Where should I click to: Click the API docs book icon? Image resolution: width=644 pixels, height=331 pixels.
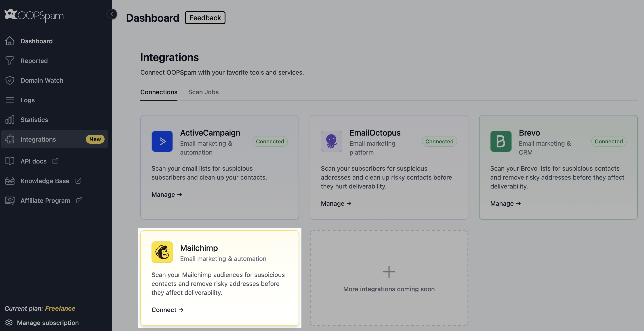[x=10, y=161]
